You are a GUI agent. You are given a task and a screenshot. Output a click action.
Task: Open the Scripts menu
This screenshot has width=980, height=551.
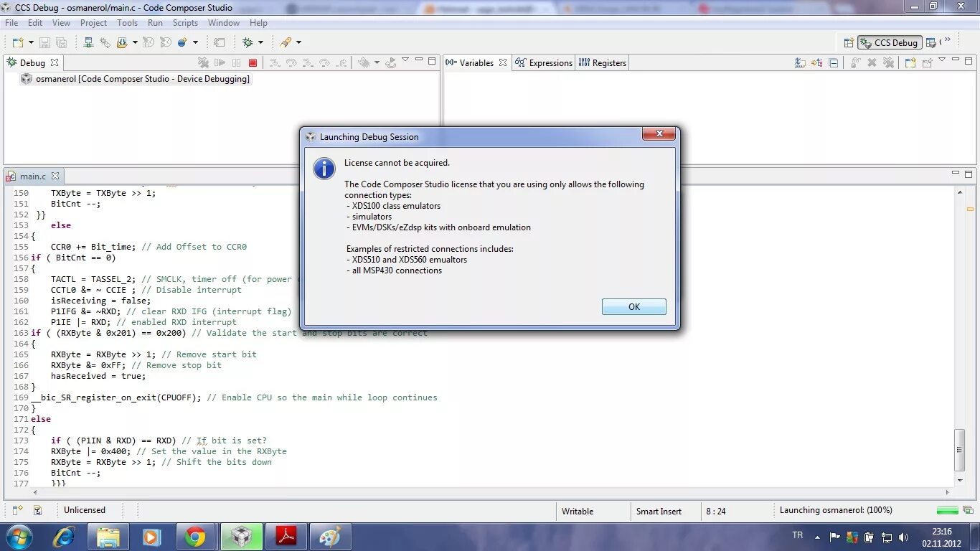tap(185, 23)
